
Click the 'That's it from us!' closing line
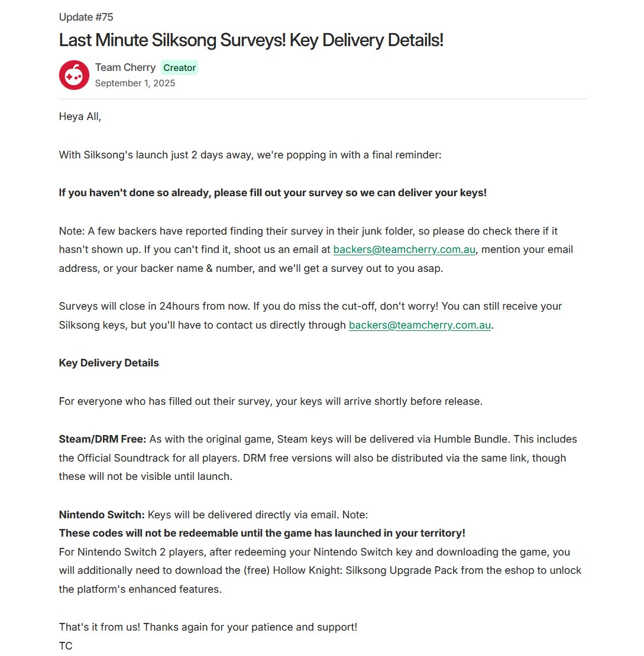coord(208,627)
